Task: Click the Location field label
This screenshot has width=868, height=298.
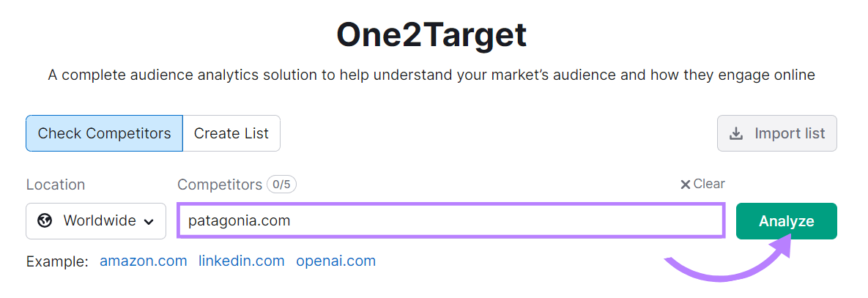Action: click(56, 185)
